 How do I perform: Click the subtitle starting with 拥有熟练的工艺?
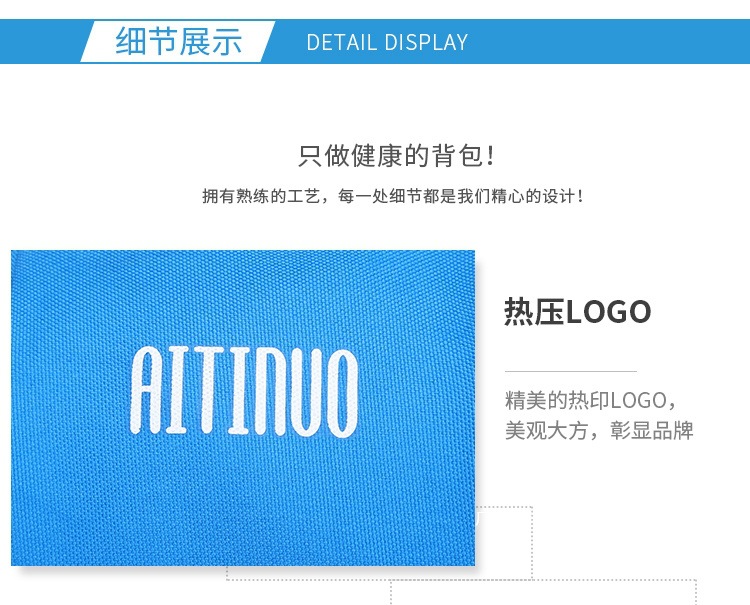(x=393, y=196)
